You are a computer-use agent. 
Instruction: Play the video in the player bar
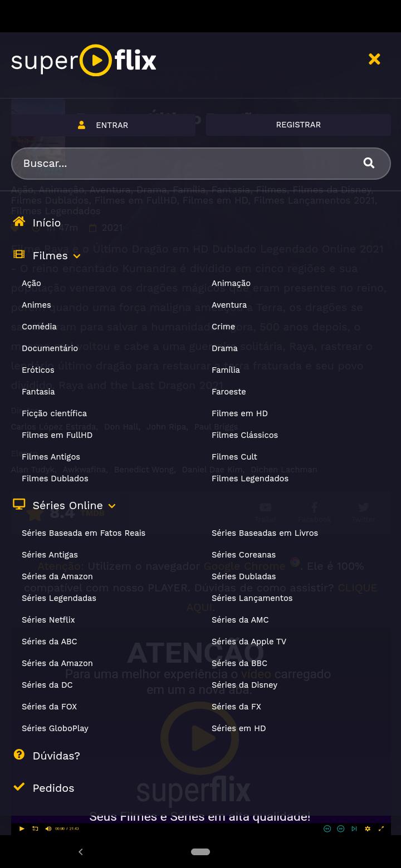pyautogui.click(x=22, y=828)
